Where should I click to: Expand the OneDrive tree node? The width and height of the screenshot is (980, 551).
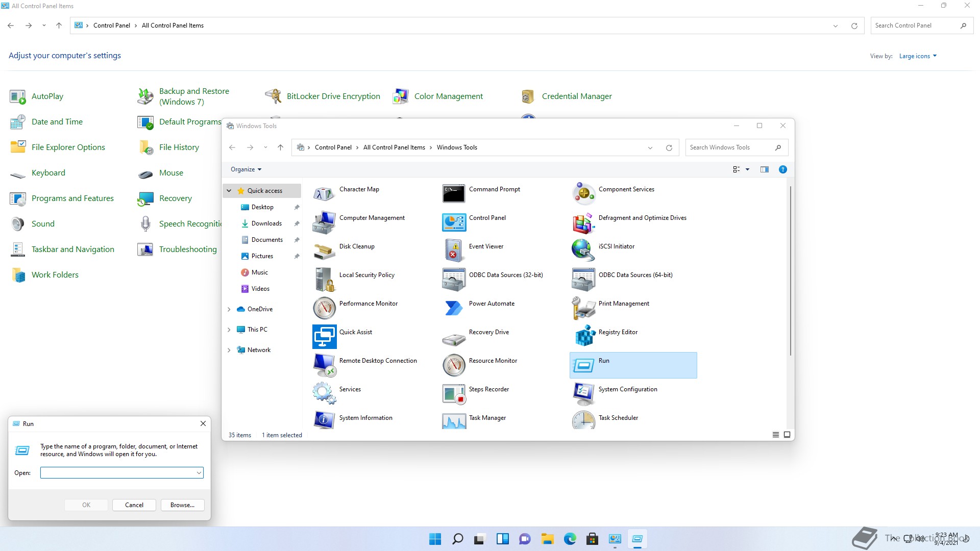pyautogui.click(x=229, y=309)
